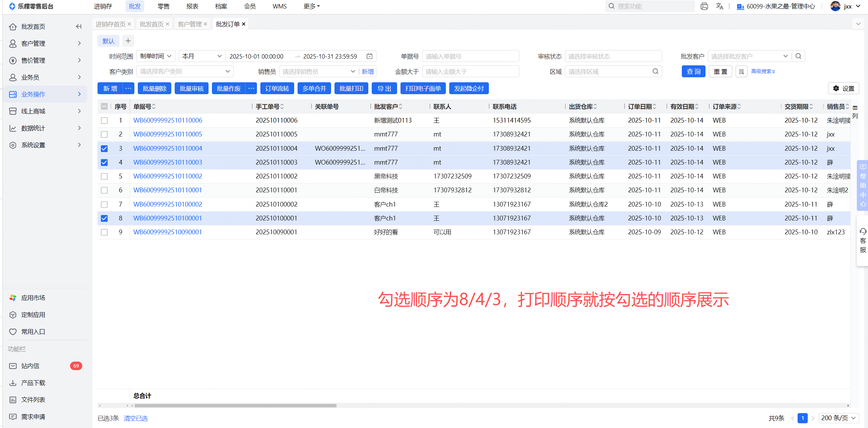Viewport: 868px width, 428px height.
Task: Uncheck the checkbox for row 3
Action: click(x=104, y=148)
